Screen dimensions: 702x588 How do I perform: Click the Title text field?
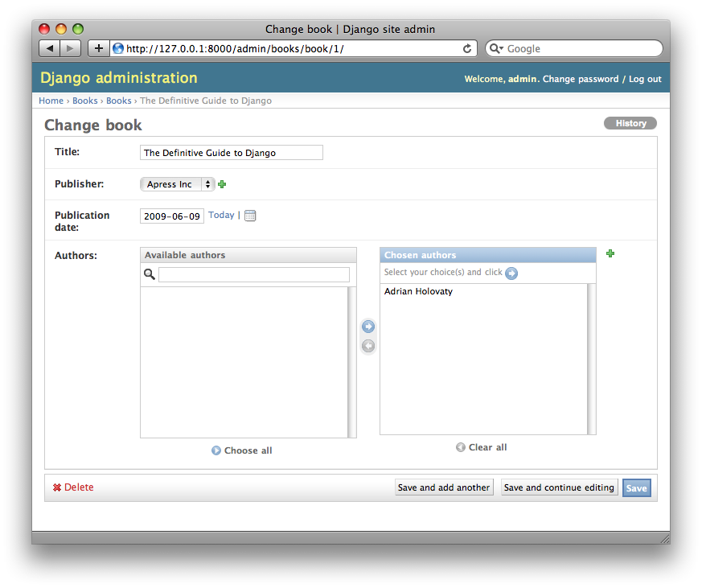coord(232,153)
